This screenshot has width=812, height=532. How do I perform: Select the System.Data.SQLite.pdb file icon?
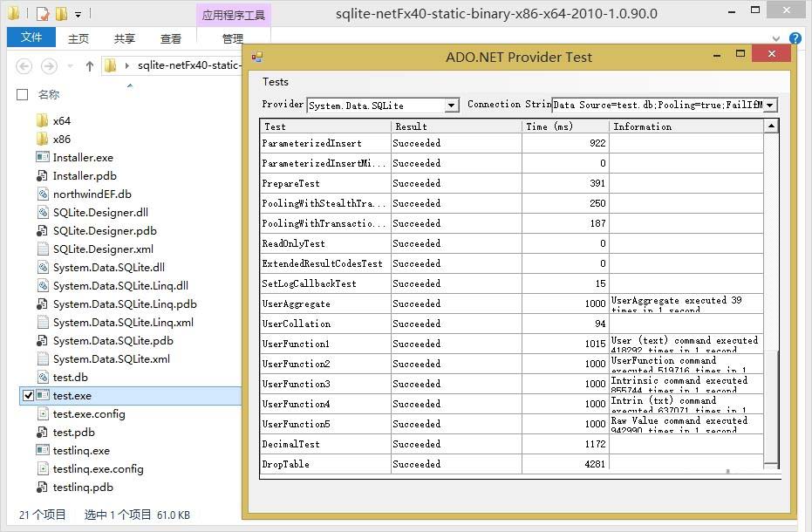[43, 340]
